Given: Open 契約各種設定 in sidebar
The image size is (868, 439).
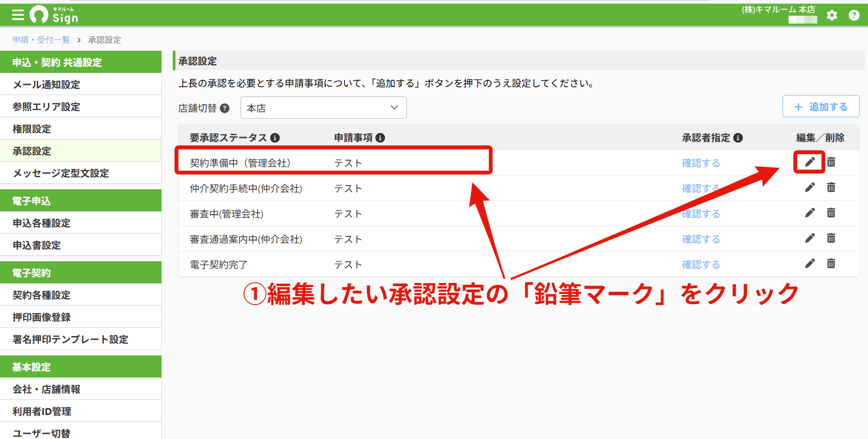Looking at the screenshot, I should click(x=81, y=295).
